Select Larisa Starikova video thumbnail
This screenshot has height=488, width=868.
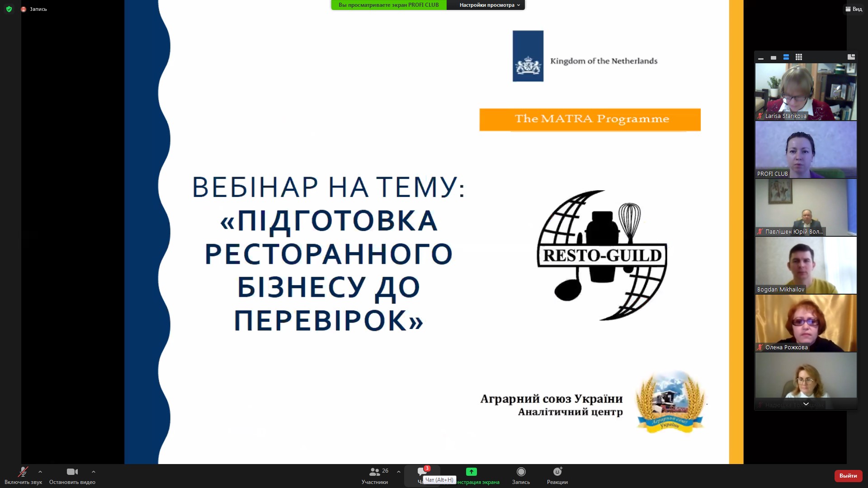(x=806, y=92)
